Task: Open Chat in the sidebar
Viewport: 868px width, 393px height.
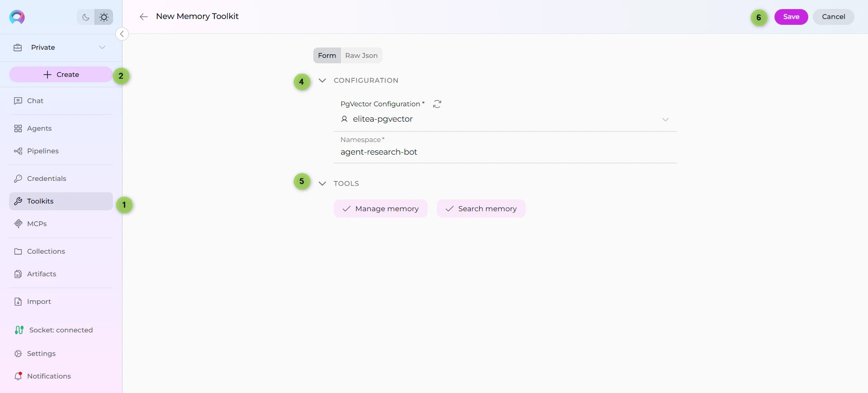Action: click(61, 101)
